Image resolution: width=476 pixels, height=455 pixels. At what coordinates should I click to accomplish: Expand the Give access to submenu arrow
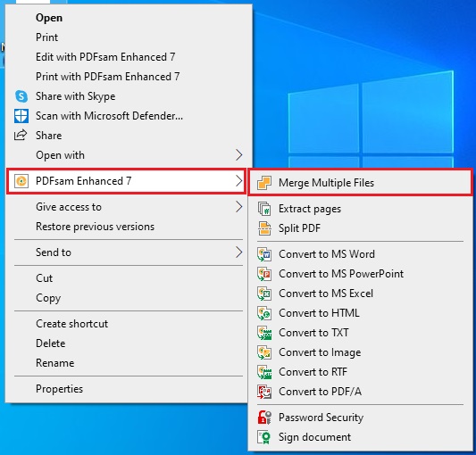tap(239, 207)
